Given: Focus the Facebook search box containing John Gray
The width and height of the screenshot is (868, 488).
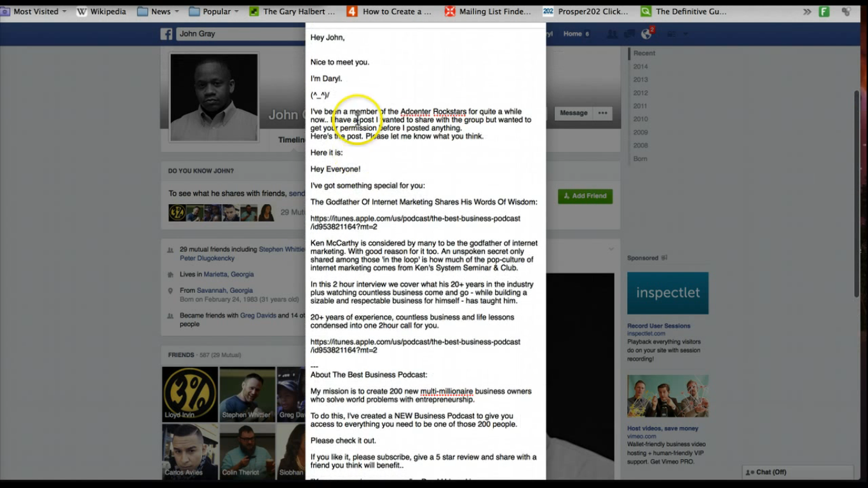Looking at the screenshot, I should pos(240,34).
